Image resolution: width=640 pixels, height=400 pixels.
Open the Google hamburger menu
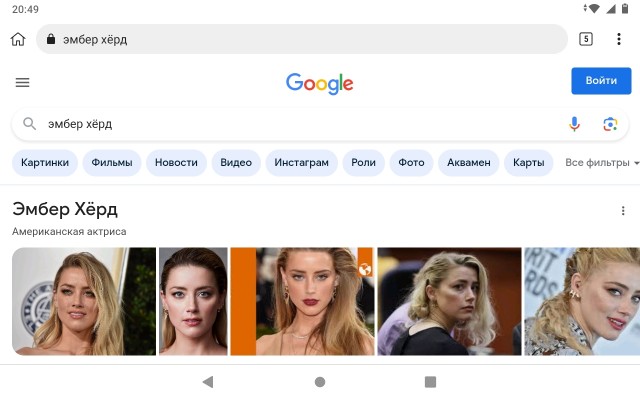click(x=22, y=82)
